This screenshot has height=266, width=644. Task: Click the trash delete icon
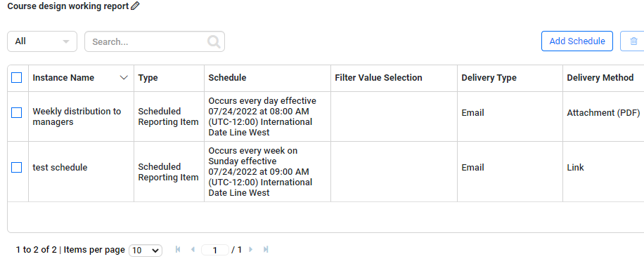tap(633, 41)
